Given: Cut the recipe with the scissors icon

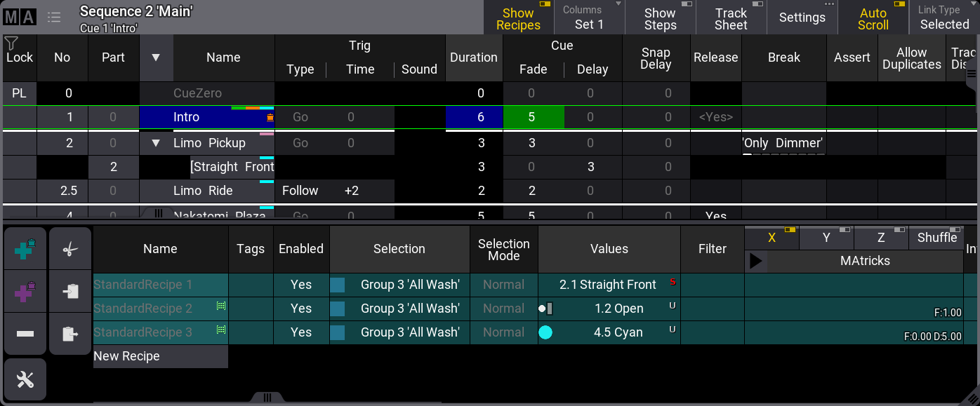Looking at the screenshot, I should (x=70, y=249).
